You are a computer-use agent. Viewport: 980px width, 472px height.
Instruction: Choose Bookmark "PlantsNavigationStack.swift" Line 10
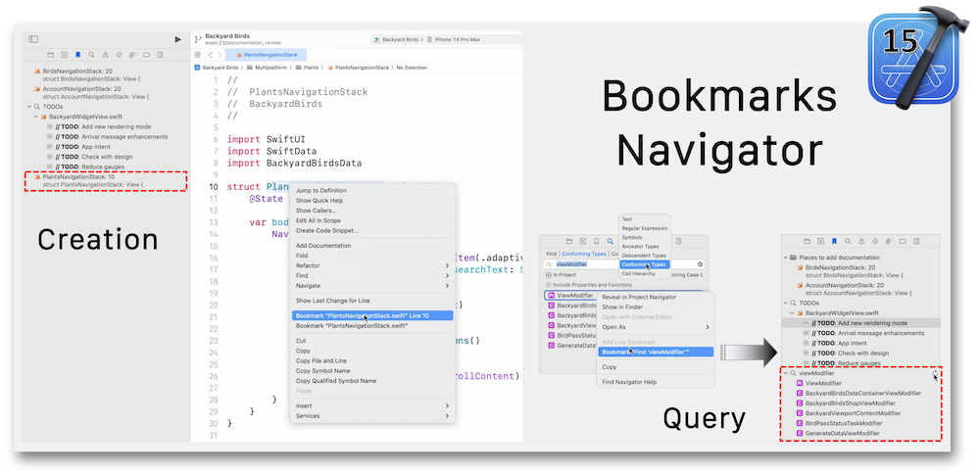(372, 315)
